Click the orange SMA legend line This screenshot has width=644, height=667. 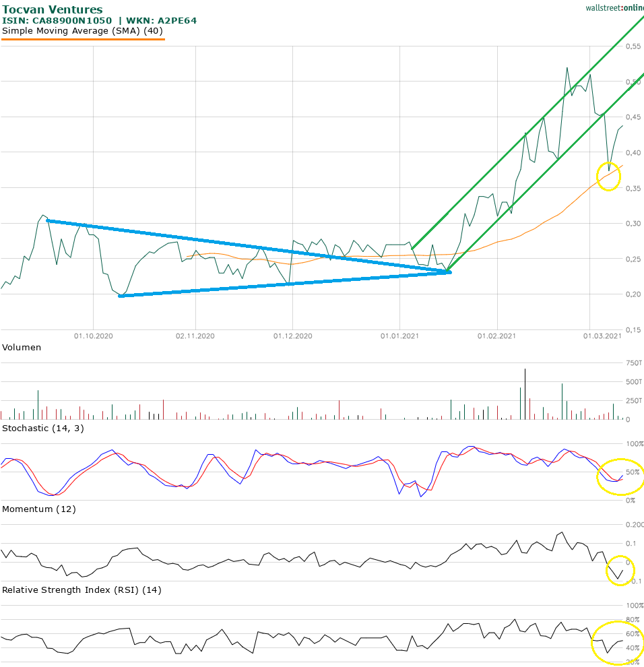[83, 40]
